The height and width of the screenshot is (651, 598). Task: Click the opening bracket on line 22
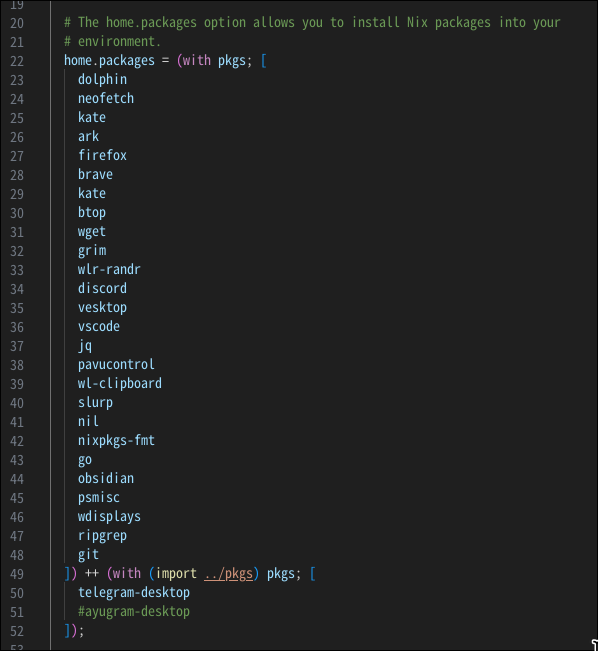pyautogui.click(x=263, y=61)
